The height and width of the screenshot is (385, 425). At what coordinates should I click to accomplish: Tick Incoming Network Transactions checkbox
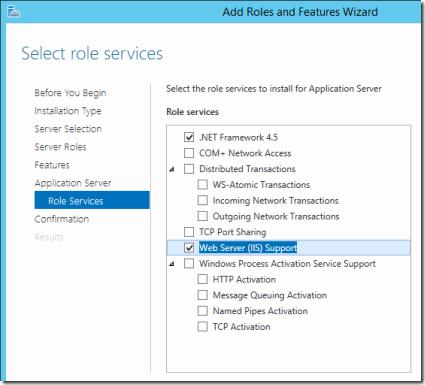pyautogui.click(x=203, y=200)
